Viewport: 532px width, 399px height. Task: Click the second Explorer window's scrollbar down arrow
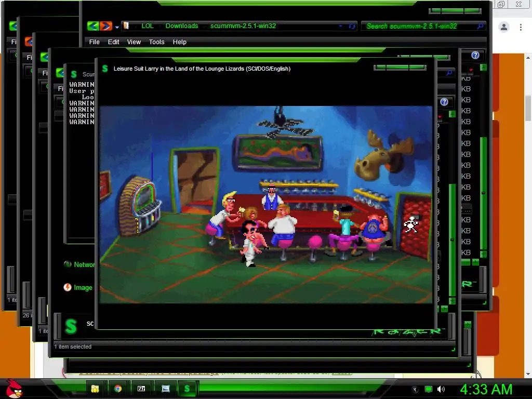tap(452, 301)
